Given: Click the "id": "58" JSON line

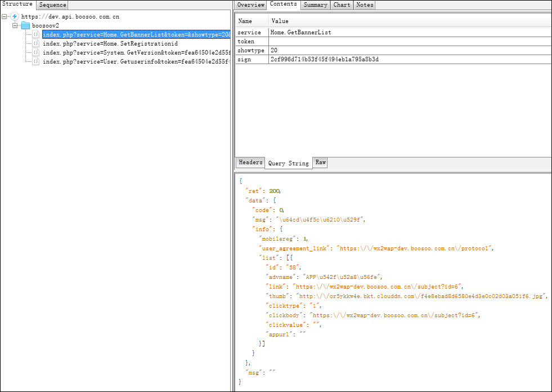Looking at the screenshot, I should click(x=284, y=268).
